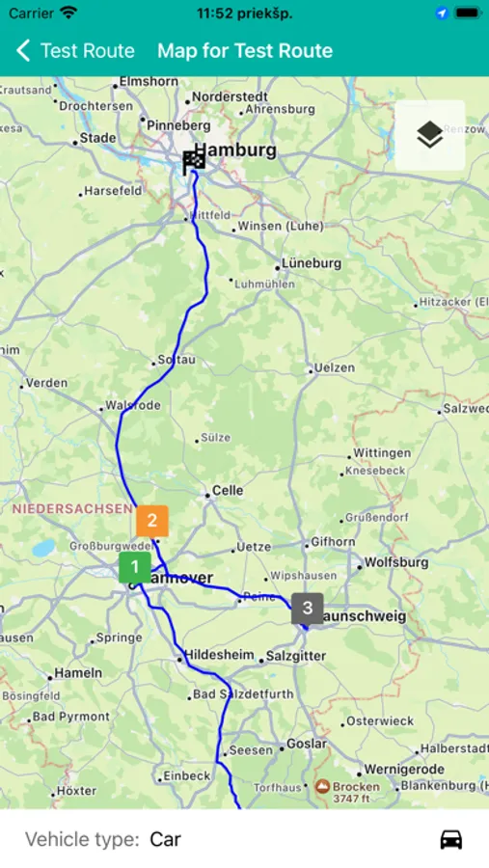
Task: Tap the Hildesheim city label
Action: (219, 655)
